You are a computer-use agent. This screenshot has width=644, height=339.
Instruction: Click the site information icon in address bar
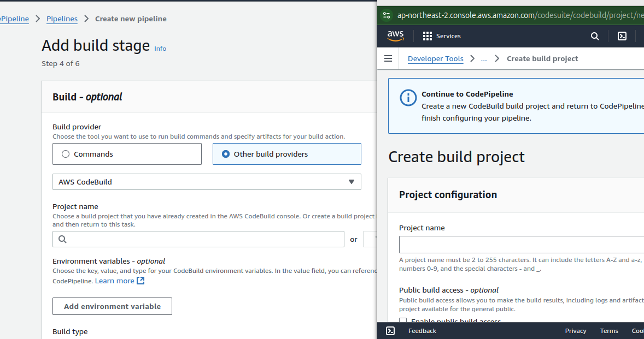coord(387,15)
